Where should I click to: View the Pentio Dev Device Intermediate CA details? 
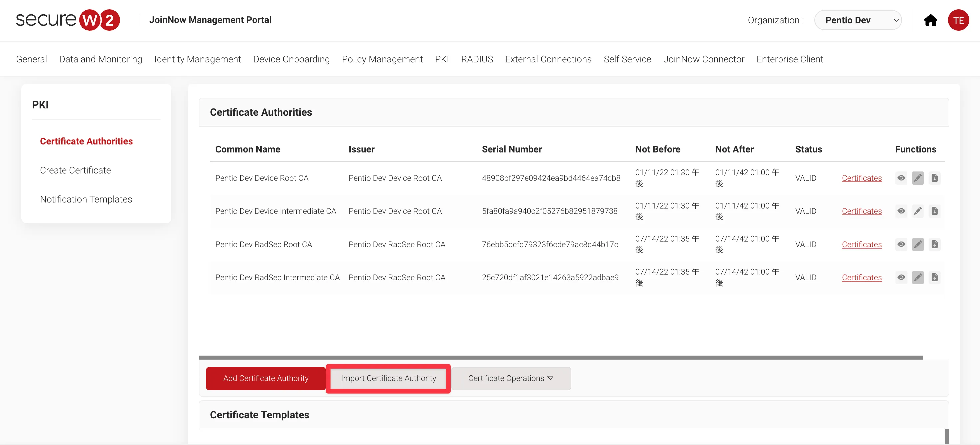pyautogui.click(x=901, y=211)
